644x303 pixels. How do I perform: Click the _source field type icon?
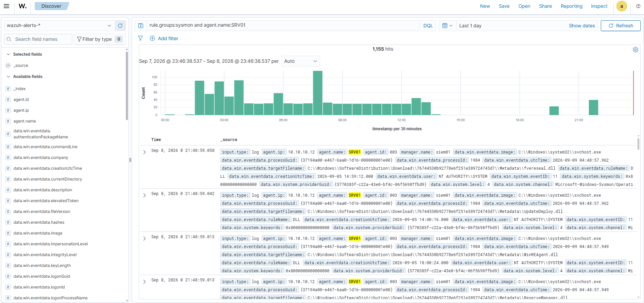tap(8, 65)
